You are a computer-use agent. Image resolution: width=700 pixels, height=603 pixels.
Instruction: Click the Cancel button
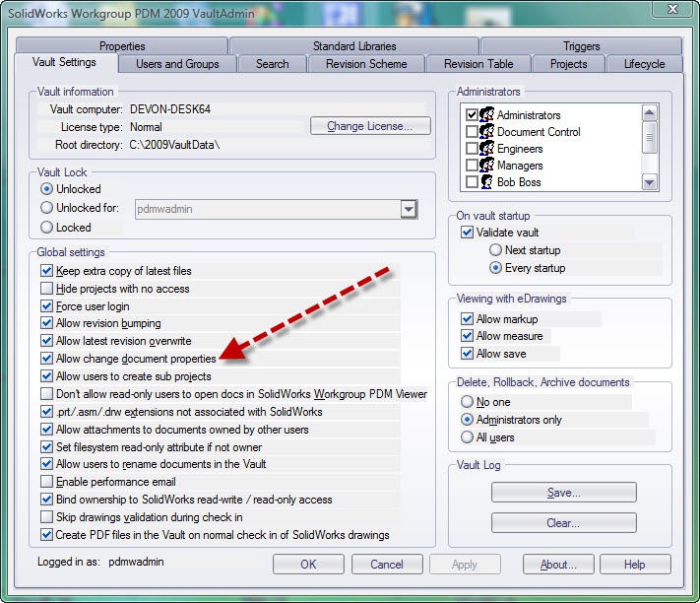[x=387, y=565]
